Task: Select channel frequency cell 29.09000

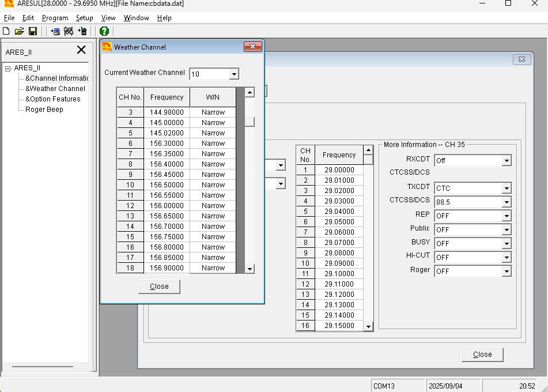Action: (x=339, y=263)
